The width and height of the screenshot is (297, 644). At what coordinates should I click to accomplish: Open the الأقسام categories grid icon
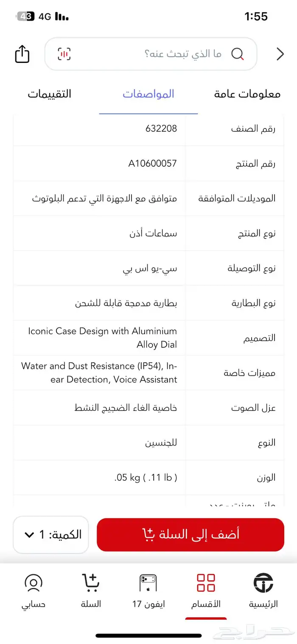(206, 583)
